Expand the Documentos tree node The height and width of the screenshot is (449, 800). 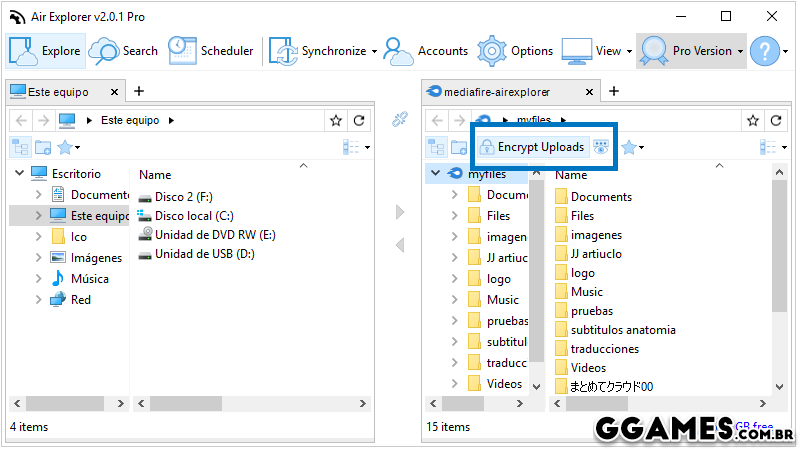(38, 194)
